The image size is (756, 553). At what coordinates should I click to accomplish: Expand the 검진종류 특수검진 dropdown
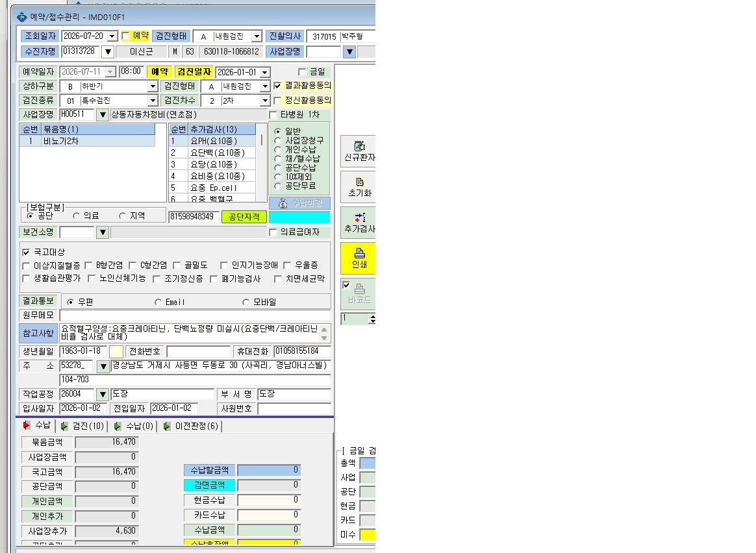click(153, 101)
